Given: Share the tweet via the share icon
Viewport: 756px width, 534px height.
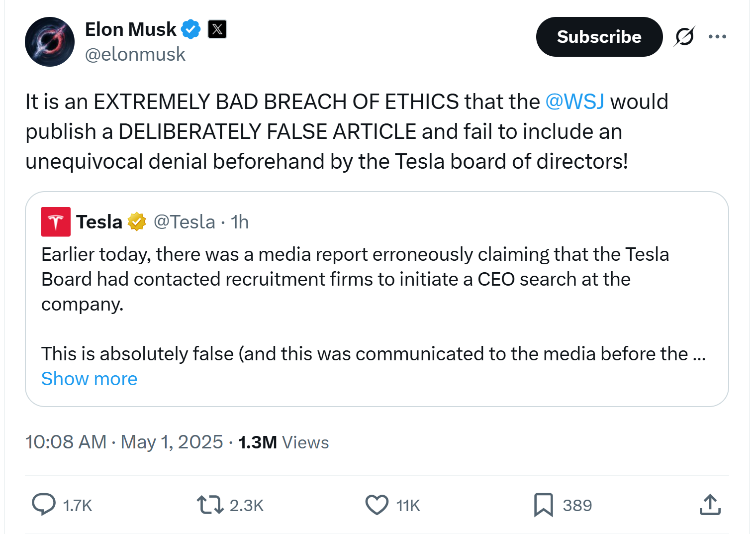Looking at the screenshot, I should click(710, 505).
